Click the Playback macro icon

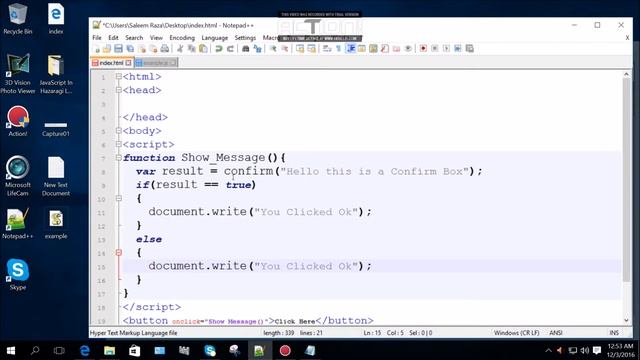[x=446, y=49]
